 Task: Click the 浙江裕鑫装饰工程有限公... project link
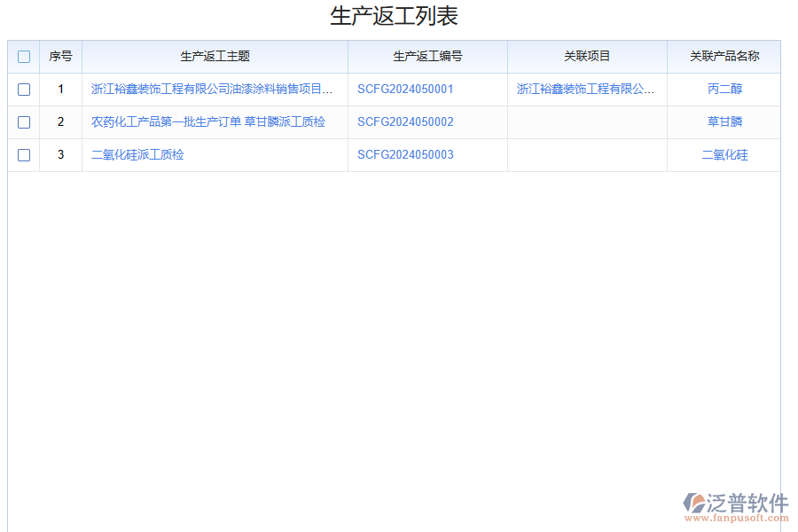point(586,89)
